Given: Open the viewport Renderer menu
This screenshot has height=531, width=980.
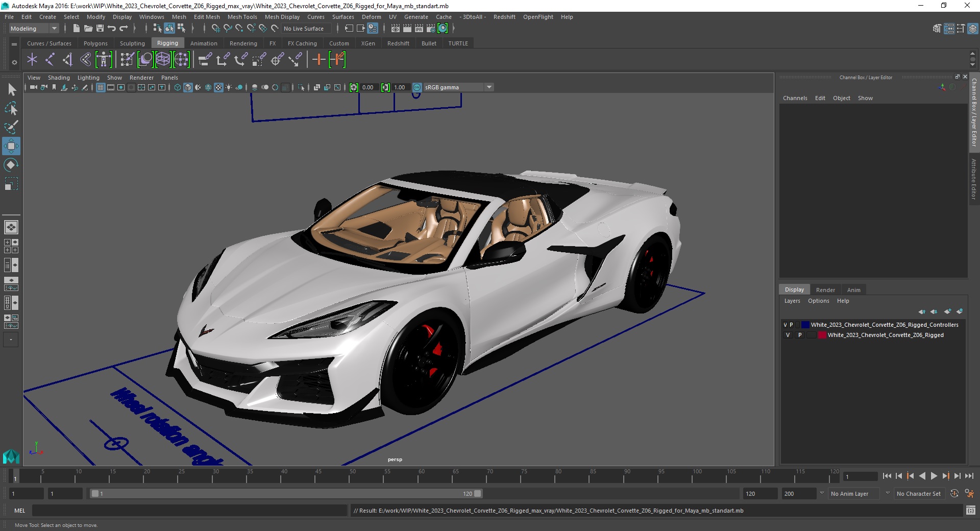Looking at the screenshot, I should 141,78.
